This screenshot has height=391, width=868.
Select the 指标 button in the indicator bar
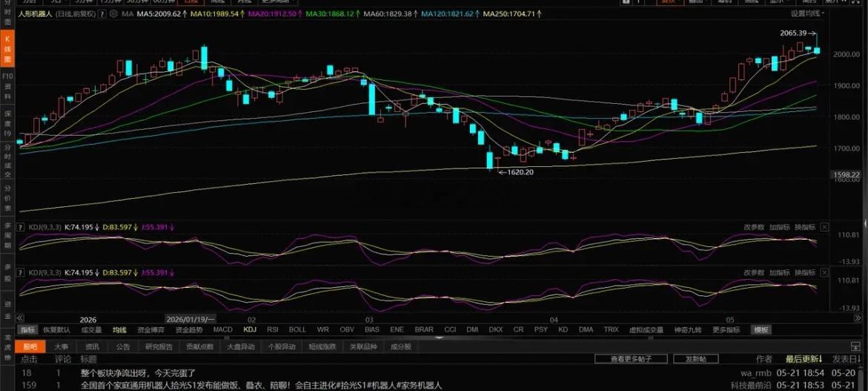coord(27,329)
